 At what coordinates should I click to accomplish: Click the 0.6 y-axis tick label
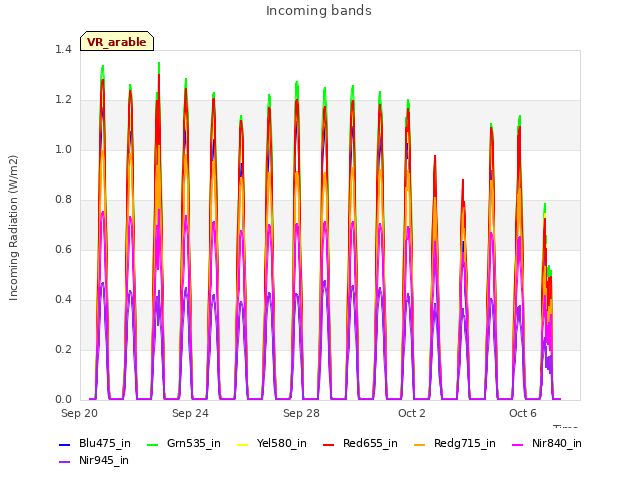click(63, 249)
